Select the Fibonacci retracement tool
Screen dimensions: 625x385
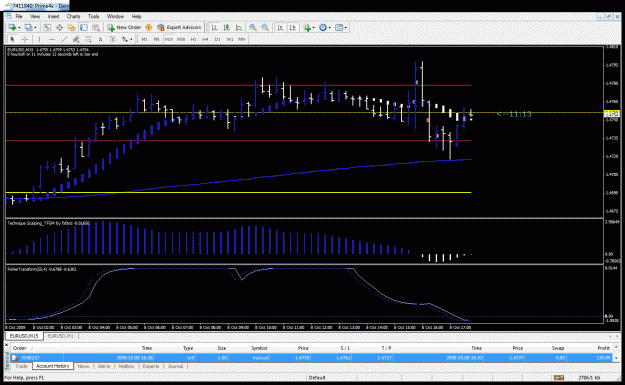tap(88, 39)
